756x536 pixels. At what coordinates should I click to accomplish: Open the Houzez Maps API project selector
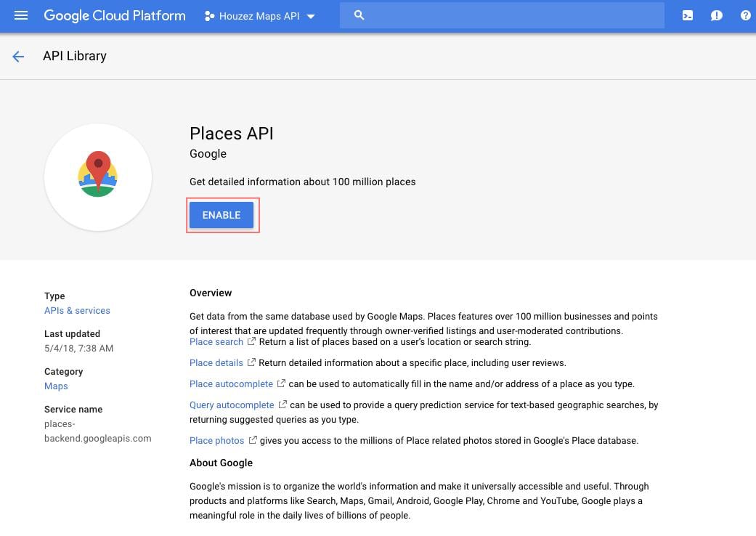[x=260, y=16]
